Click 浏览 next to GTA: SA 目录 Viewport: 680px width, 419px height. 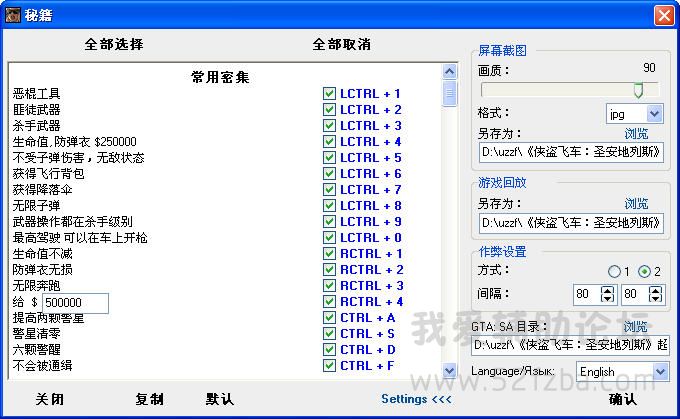coord(635,326)
